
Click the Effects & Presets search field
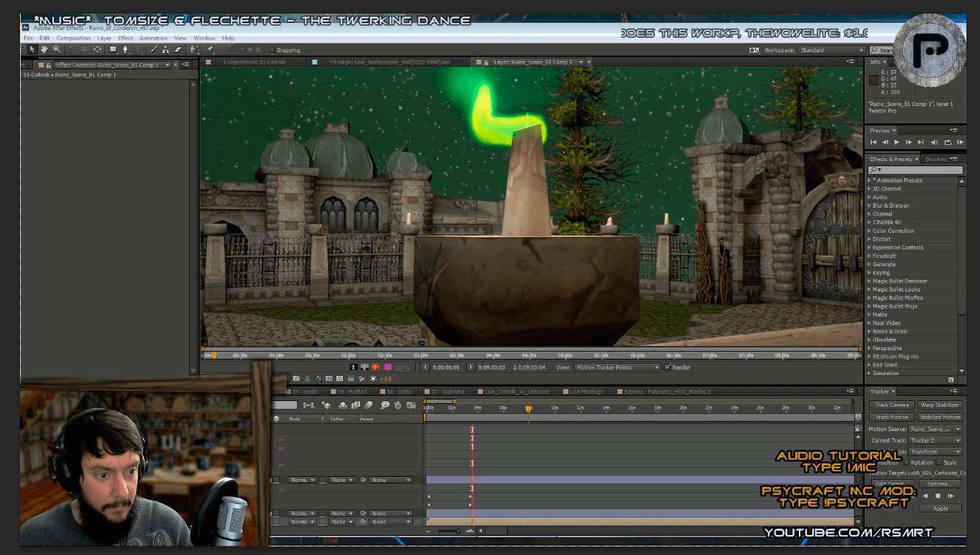point(916,170)
